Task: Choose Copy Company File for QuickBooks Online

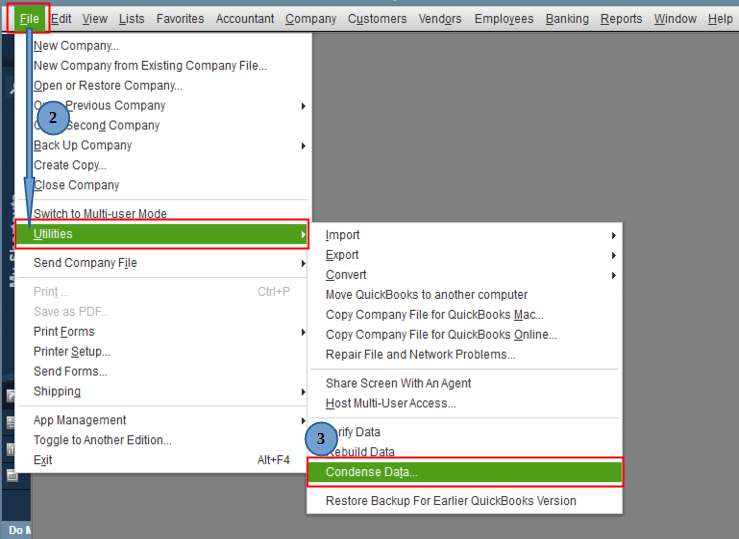Action: coord(441,334)
